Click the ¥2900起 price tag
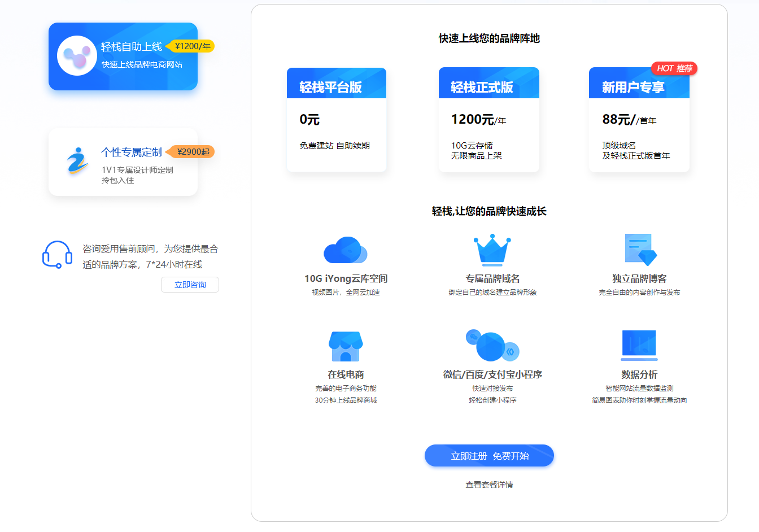 tap(190, 151)
